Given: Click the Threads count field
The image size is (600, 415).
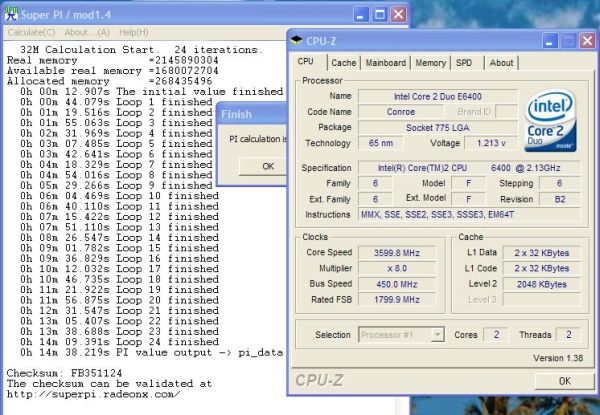Looking at the screenshot, I should click(568, 335).
